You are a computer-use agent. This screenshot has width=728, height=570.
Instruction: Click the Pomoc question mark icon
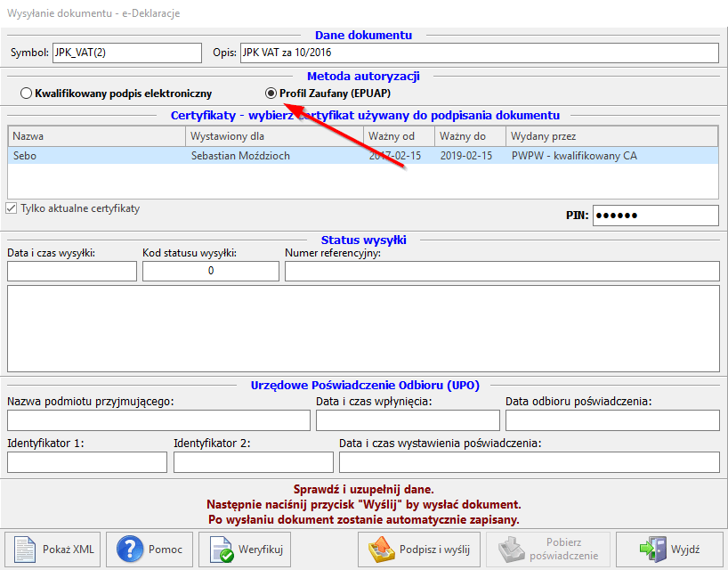130,550
